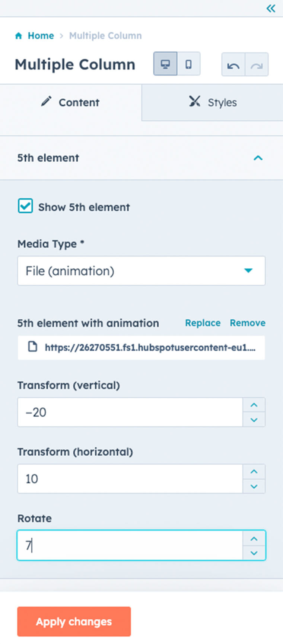Click the Remove link
This screenshot has height=644, width=283.
tap(247, 323)
